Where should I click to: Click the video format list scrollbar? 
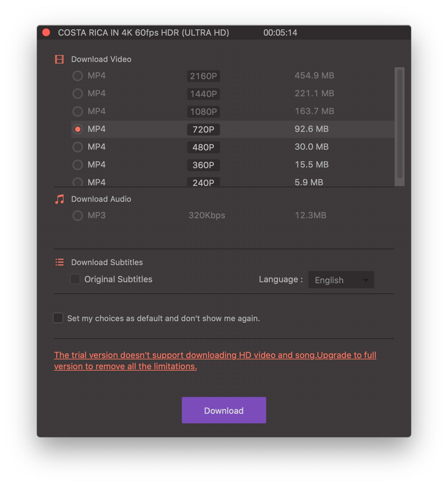pos(400,125)
